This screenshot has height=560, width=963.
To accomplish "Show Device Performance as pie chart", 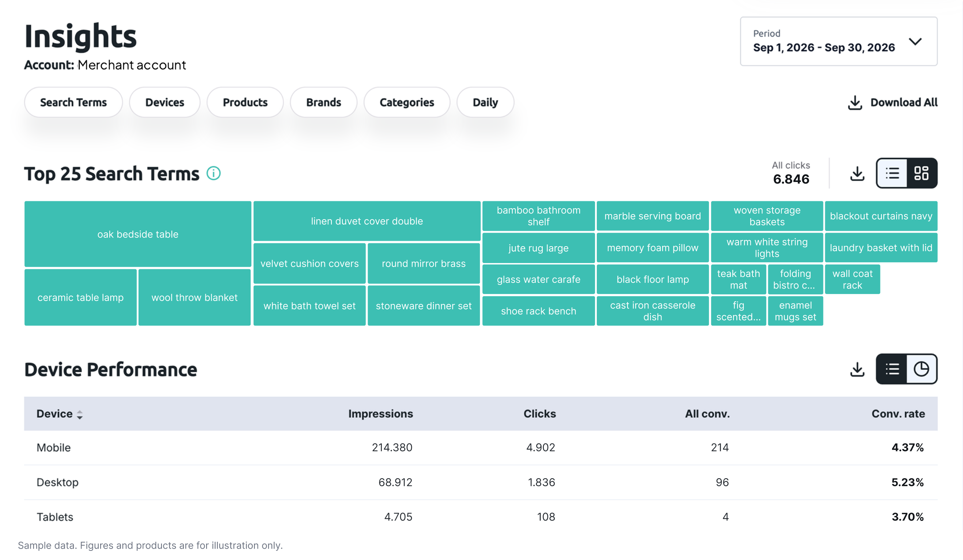I will [x=921, y=369].
